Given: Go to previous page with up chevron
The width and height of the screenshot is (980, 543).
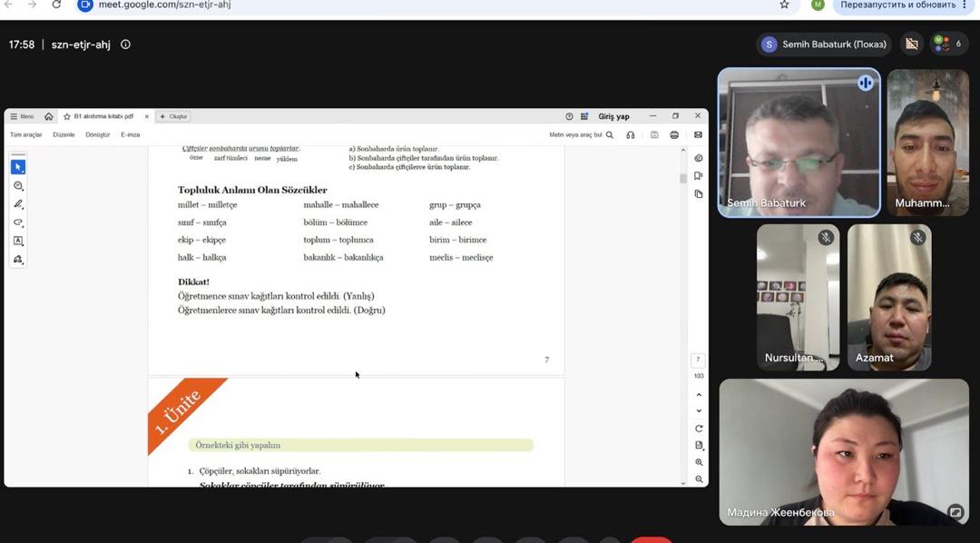Looking at the screenshot, I should click(x=699, y=395).
